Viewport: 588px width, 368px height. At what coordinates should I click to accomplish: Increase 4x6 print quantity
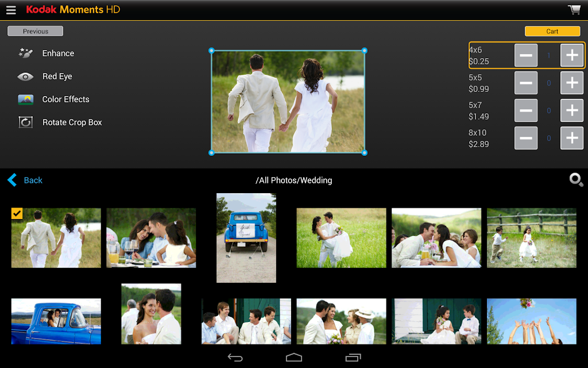571,55
